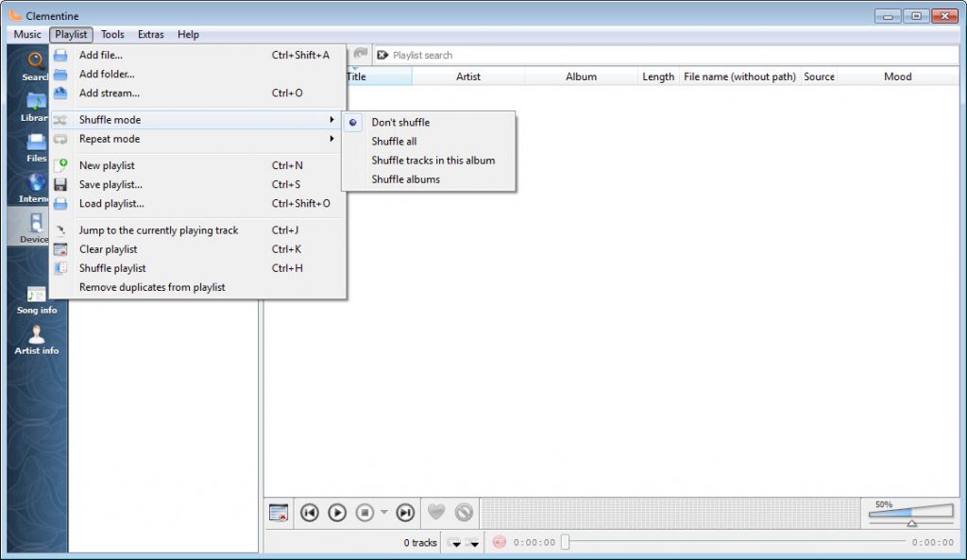Sort by the Source column header
The image size is (967, 560).
819,76
